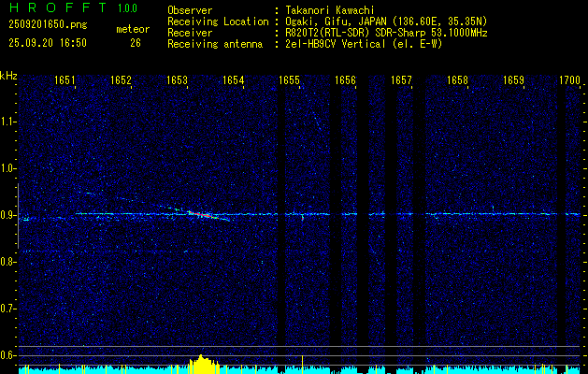The height and width of the screenshot is (374, 588).
Task: Click the meteor count value 26
Action: (x=136, y=43)
